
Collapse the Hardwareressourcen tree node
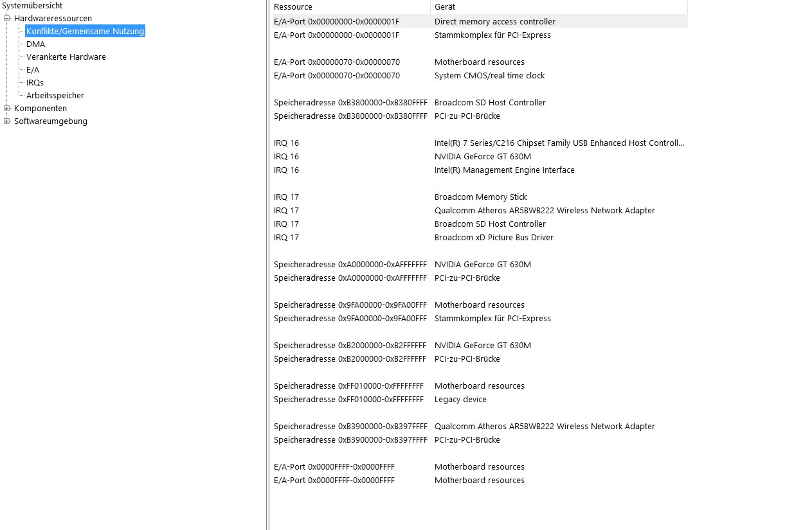(7, 19)
